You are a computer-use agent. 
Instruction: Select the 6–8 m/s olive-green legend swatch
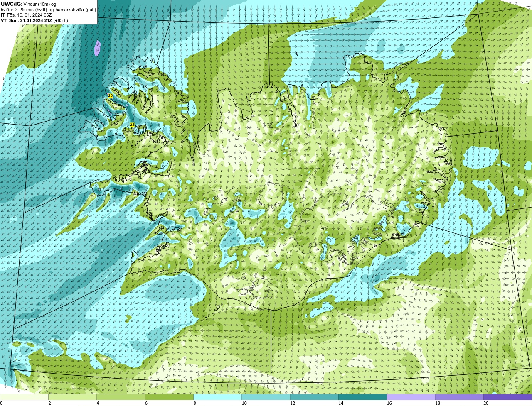[x=169, y=397]
